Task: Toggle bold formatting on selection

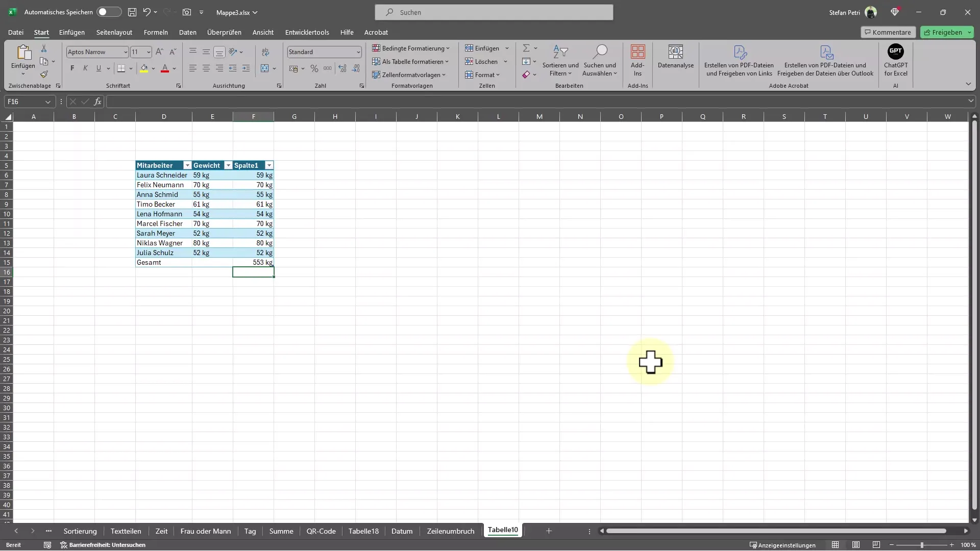Action: (72, 68)
